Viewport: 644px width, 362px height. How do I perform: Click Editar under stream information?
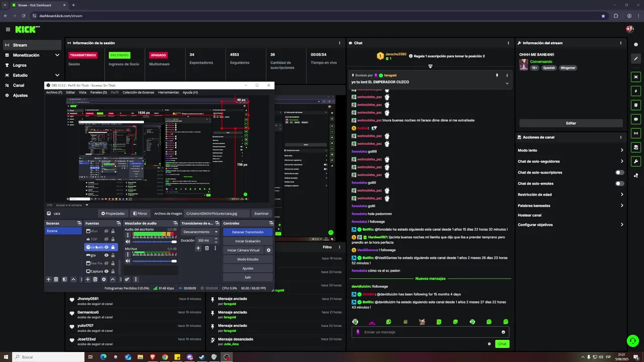(571, 123)
